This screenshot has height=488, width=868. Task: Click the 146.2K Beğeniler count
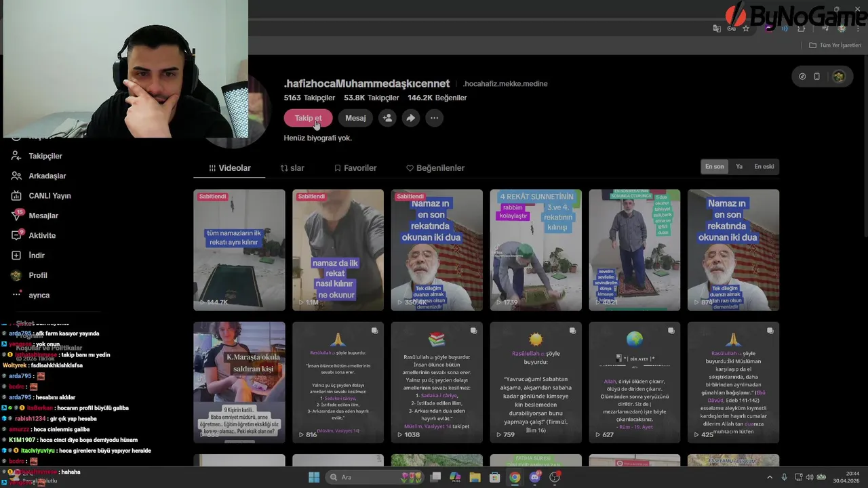437,98
